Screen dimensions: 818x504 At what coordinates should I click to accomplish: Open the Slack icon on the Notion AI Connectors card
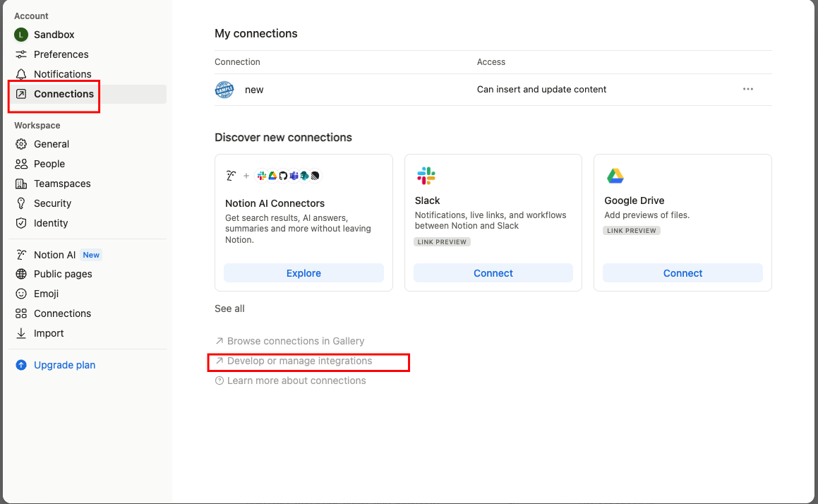click(262, 175)
